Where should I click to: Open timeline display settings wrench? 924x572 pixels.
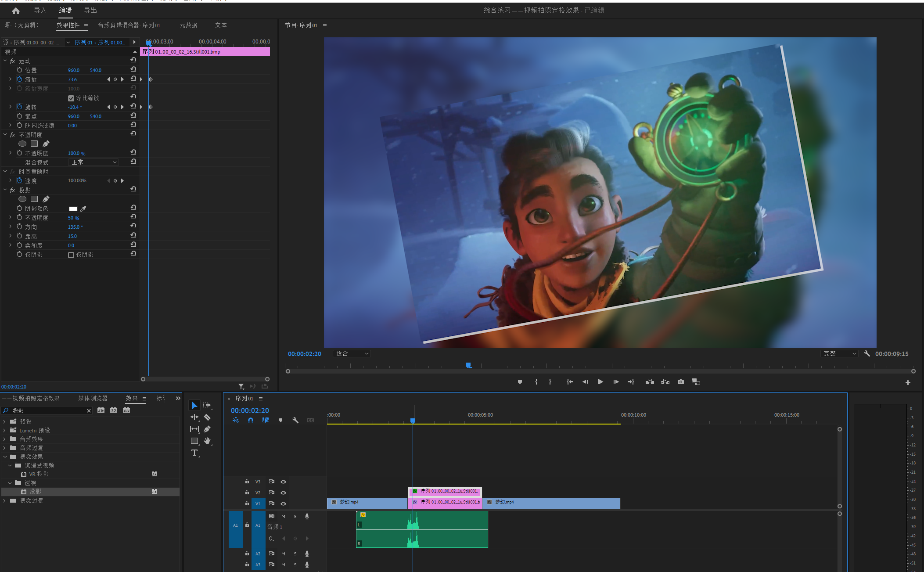(x=295, y=420)
